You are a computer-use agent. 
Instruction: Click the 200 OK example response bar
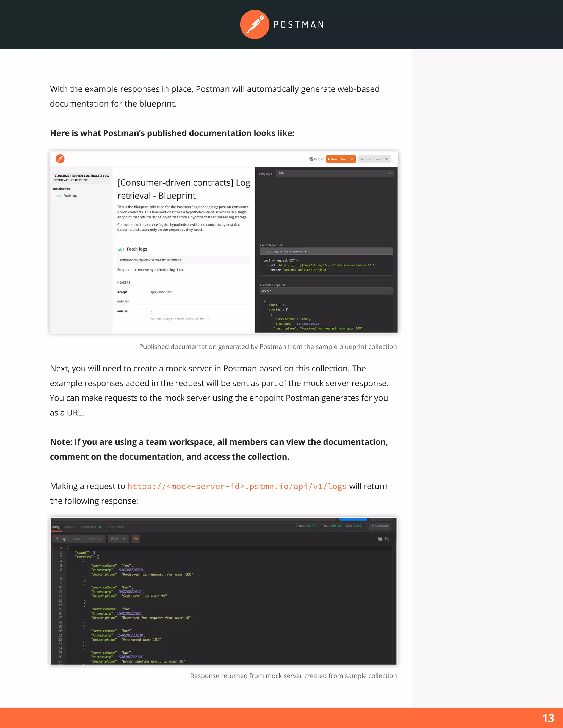point(326,291)
